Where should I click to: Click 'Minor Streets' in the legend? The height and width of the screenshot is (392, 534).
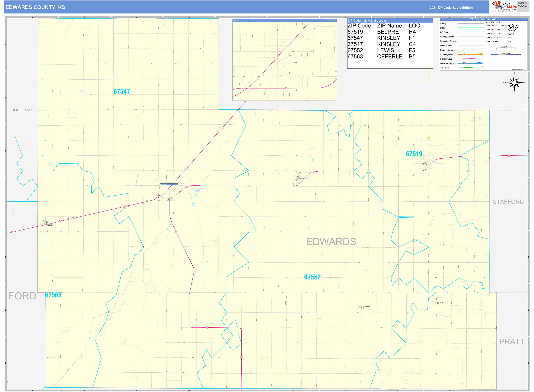446,46
